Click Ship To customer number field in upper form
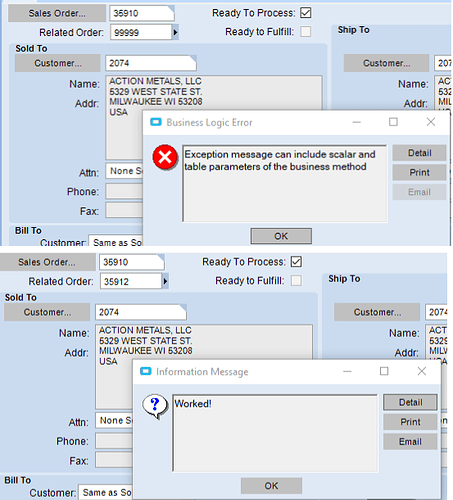The image size is (453, 500). click(443, 63)
